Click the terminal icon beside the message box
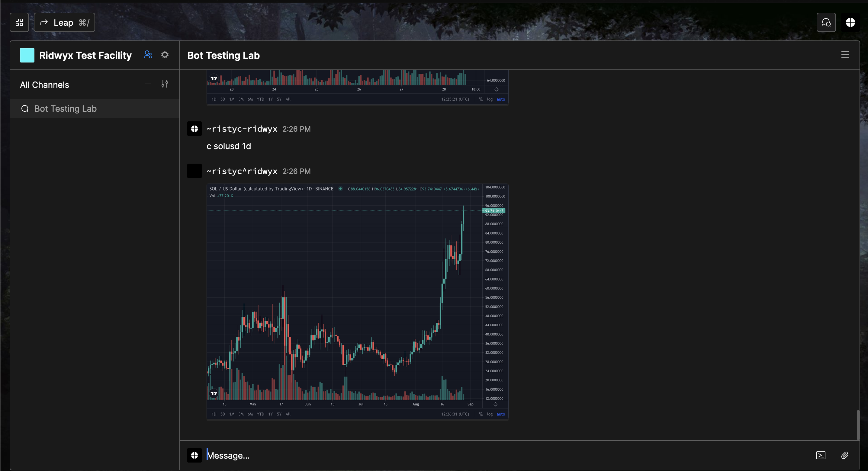Image resolution: width=868 pixels, height=471 pixels. (x=821, y=455)
